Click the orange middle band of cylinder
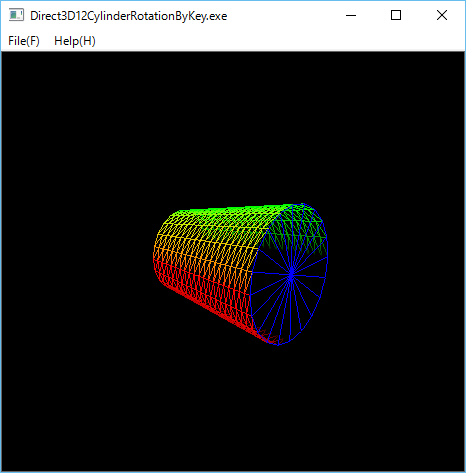 coord(207,247)
